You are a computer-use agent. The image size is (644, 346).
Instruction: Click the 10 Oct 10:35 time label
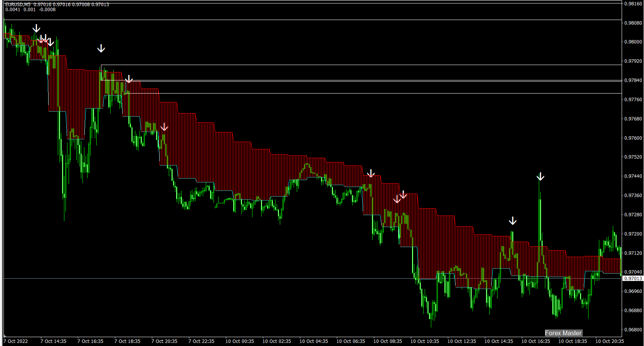[425, 341]
